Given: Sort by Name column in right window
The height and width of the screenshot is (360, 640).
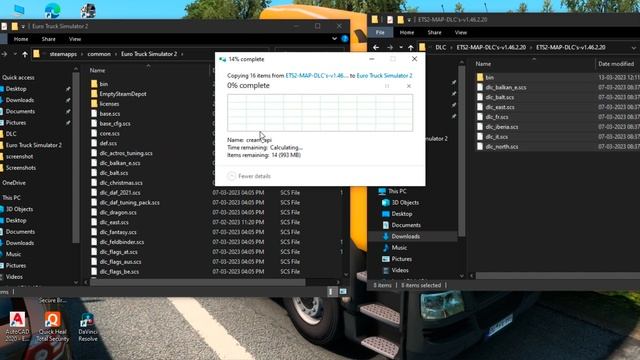Looking at the screenshot, I should click(x=483, y=64).
